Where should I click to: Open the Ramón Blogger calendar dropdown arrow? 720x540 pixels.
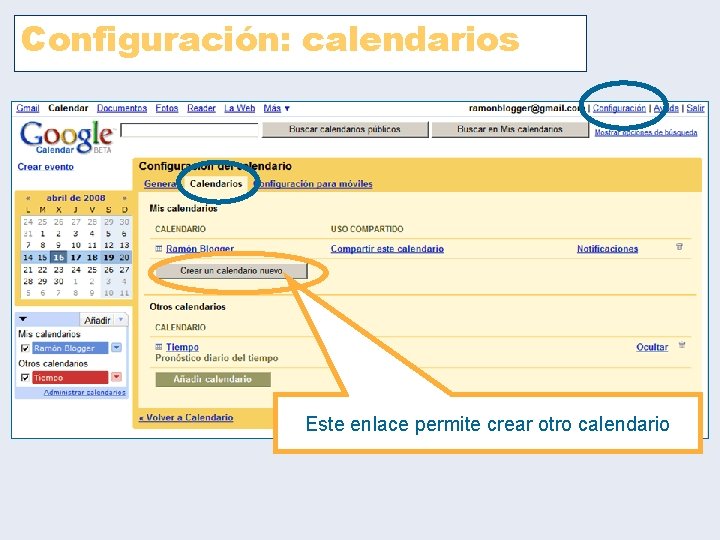pos(117,348)
